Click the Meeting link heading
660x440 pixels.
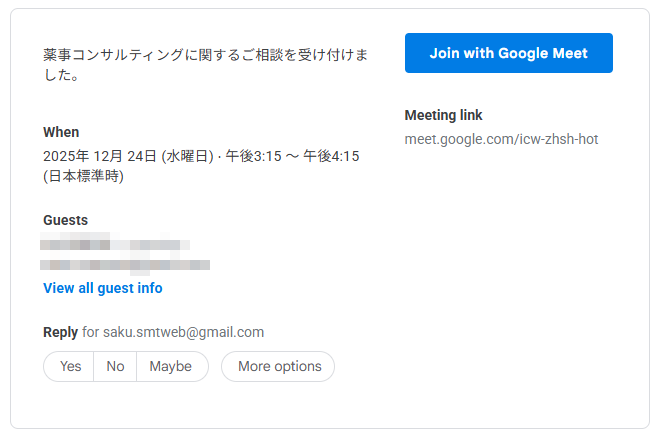tap(444, 115)
